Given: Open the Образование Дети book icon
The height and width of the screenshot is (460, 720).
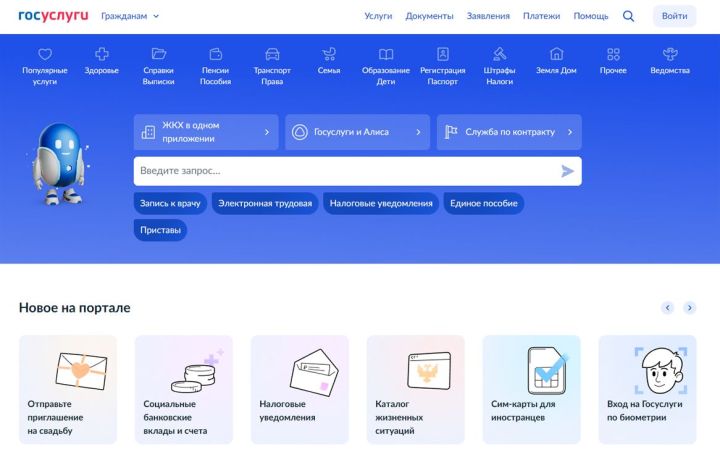Looking at the screenshot, I should (386, 54).
